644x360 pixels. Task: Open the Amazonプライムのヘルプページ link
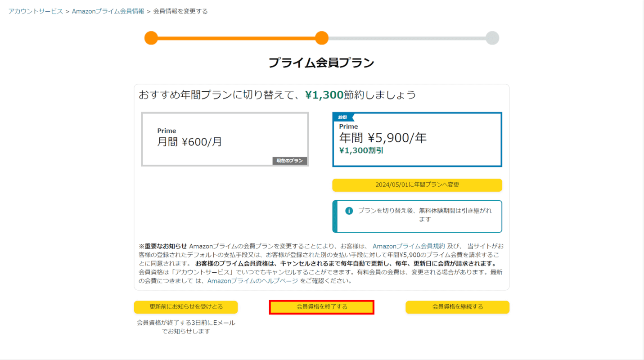[252, 281]
